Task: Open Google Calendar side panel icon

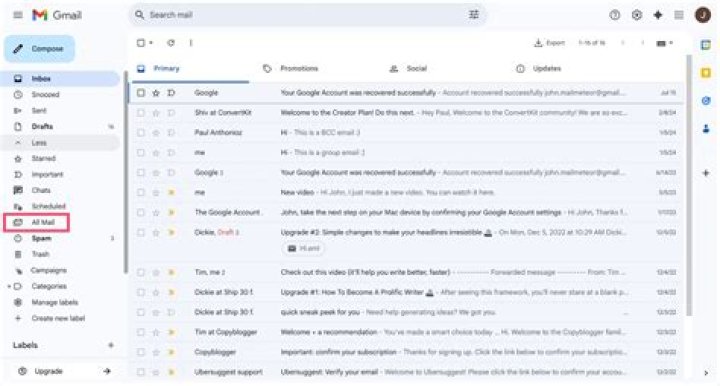Action: [706, 45]
